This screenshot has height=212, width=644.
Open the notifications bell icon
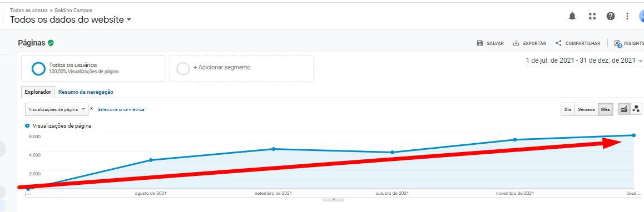pos(572,16)
